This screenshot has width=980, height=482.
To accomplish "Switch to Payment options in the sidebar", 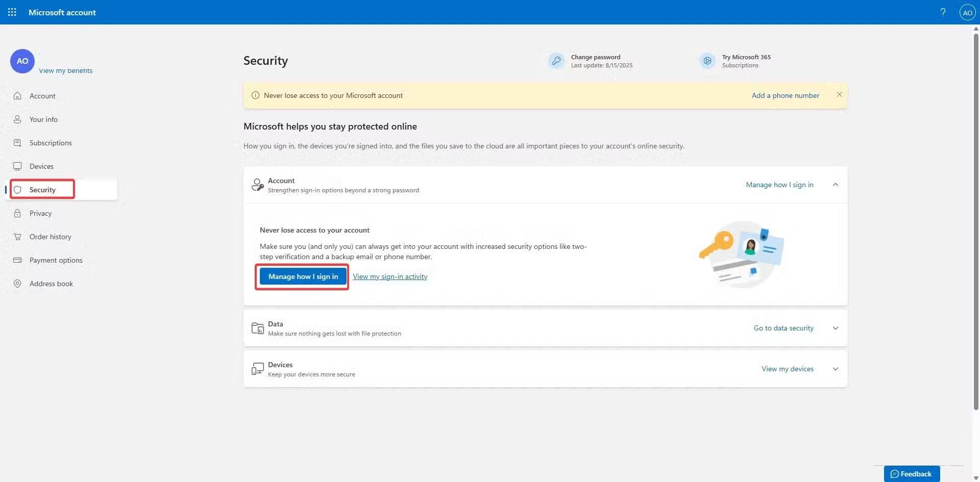I will (x=56, y=260).
